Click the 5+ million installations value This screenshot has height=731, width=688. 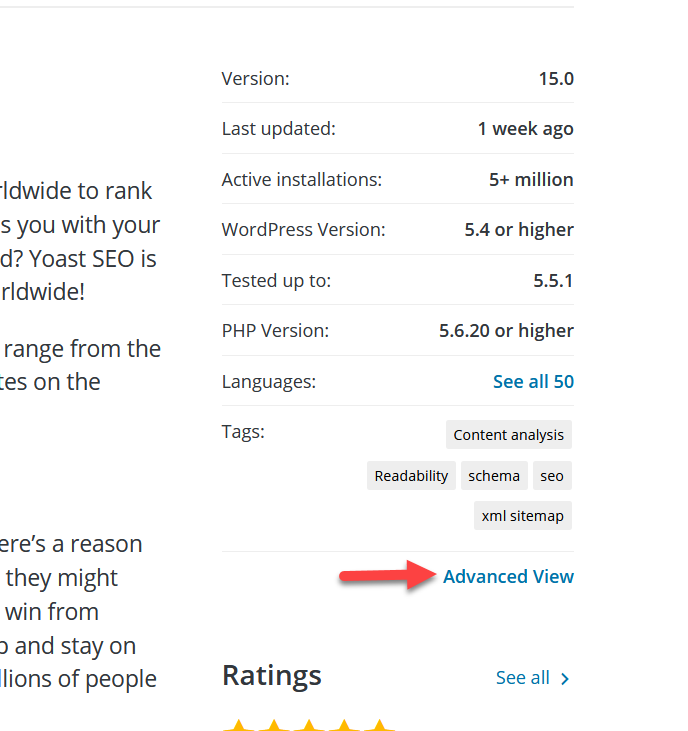point(531,179)
